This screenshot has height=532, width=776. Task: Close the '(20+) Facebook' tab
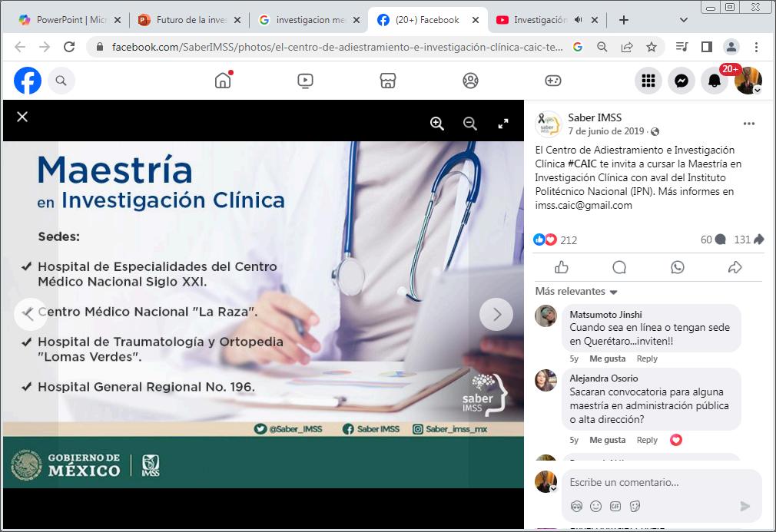point(476,20)
